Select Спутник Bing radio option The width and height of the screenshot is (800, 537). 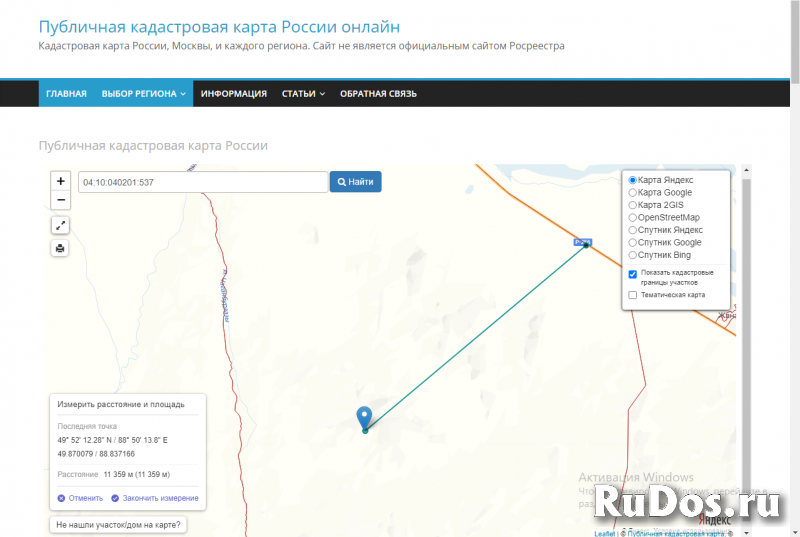[632, 255]
